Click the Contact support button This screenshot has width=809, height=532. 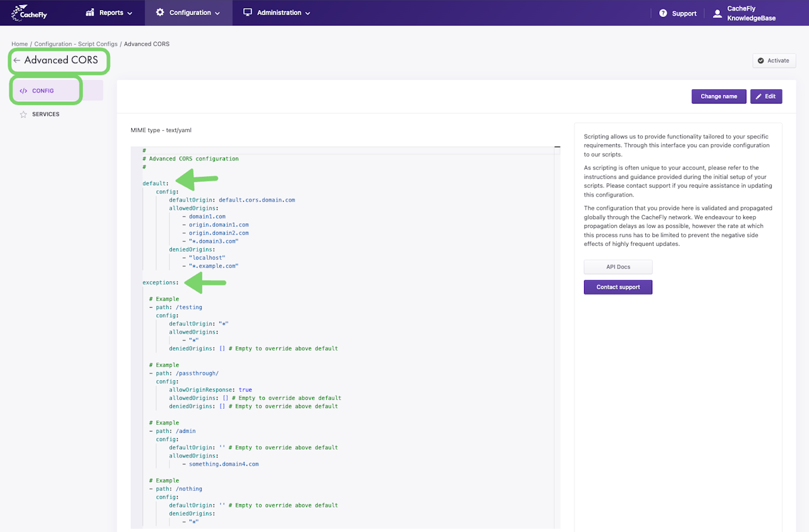tap(617, 287)
